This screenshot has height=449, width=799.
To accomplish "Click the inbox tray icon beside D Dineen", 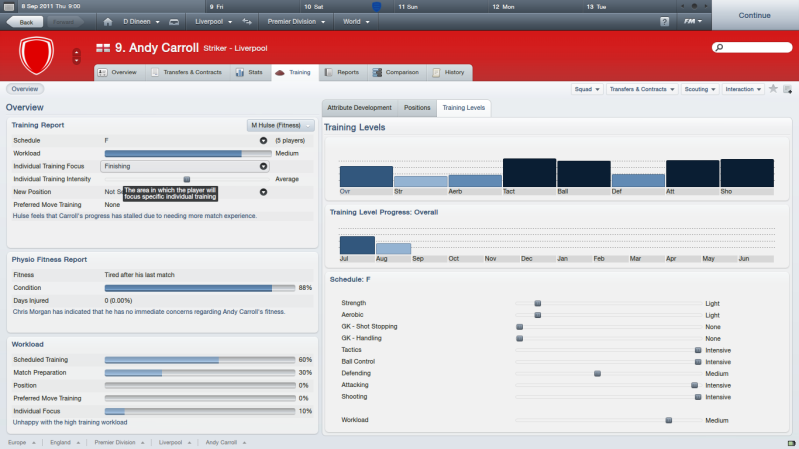I will click(174, 22).
